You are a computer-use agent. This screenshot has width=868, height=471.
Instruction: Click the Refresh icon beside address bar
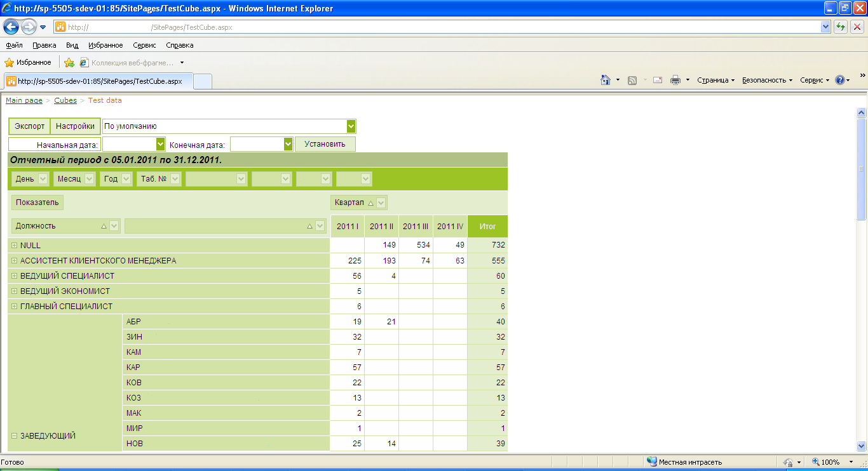click(x=841, y=27)
